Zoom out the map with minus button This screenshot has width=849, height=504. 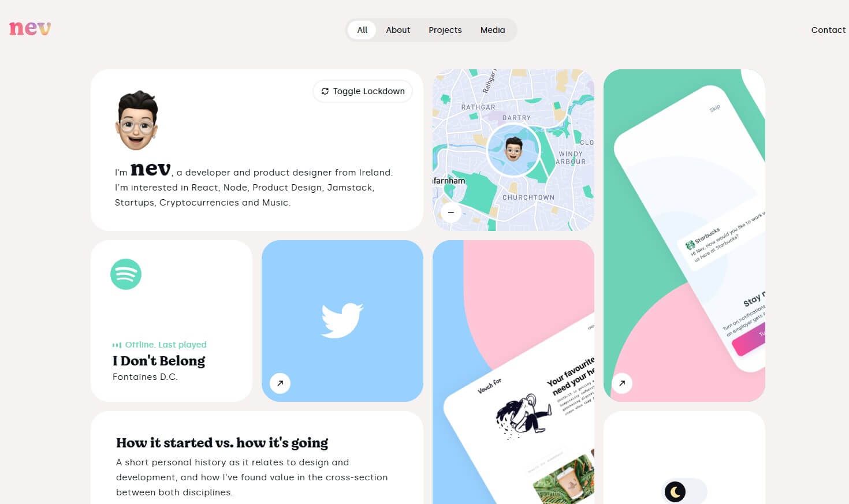(x=451, y=212)
